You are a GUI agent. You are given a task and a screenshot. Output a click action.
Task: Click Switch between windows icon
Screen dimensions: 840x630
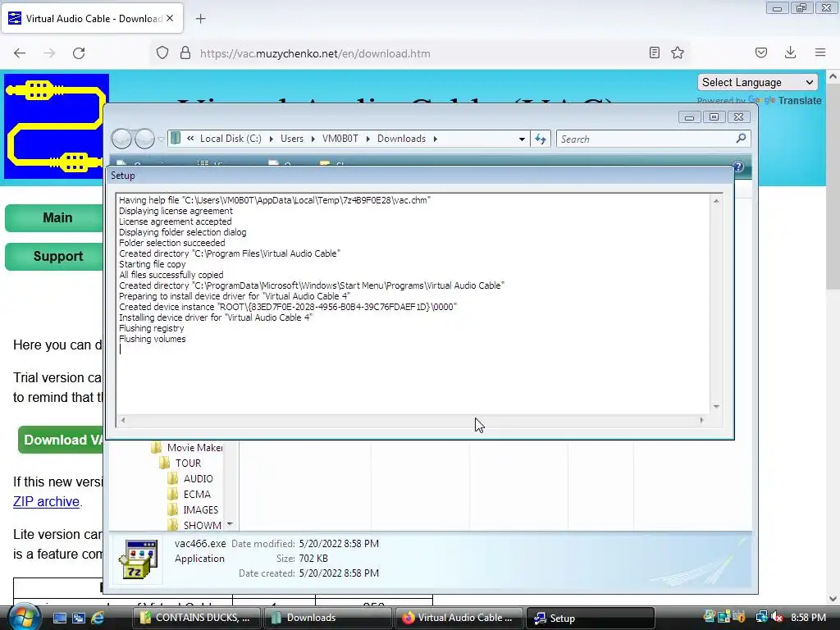(78, 618)
